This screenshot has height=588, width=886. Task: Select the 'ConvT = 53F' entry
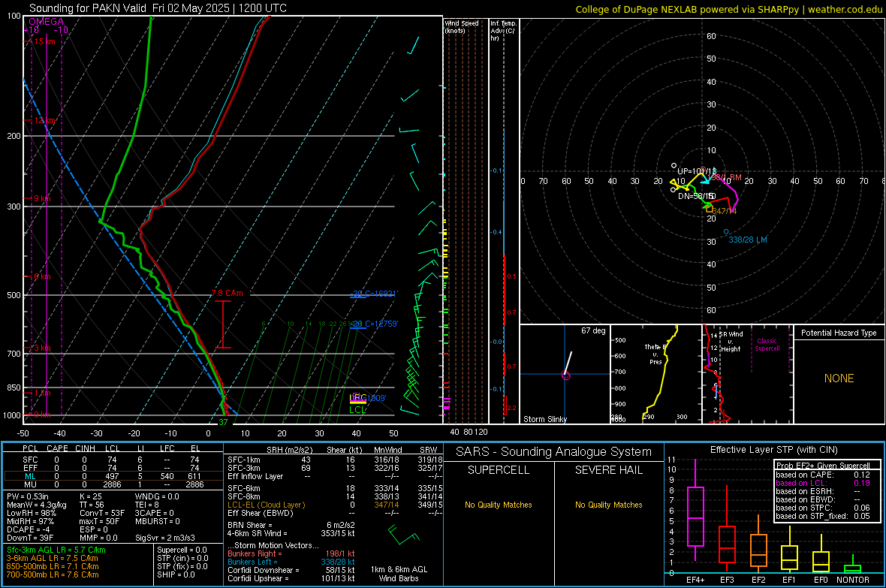(102, 513)
